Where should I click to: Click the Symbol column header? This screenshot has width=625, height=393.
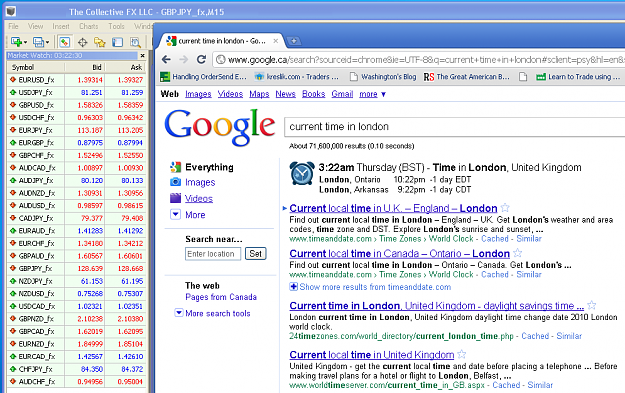click(36, 67)
